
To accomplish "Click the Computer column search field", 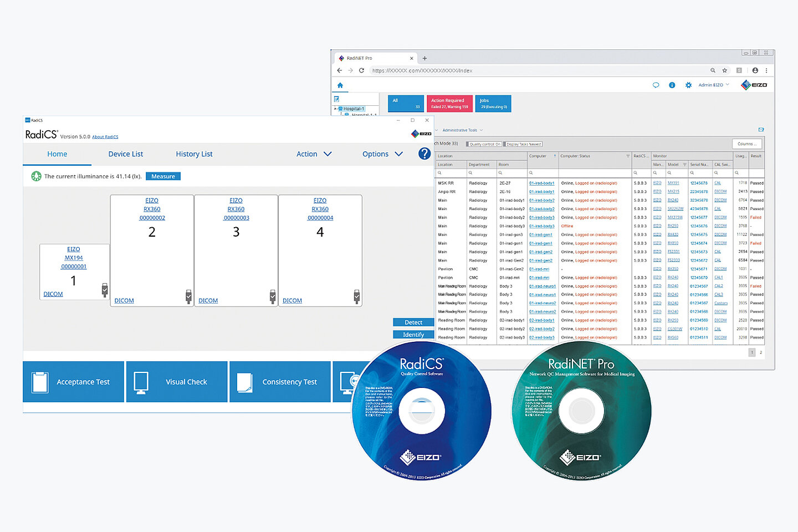I will point(543,173).
